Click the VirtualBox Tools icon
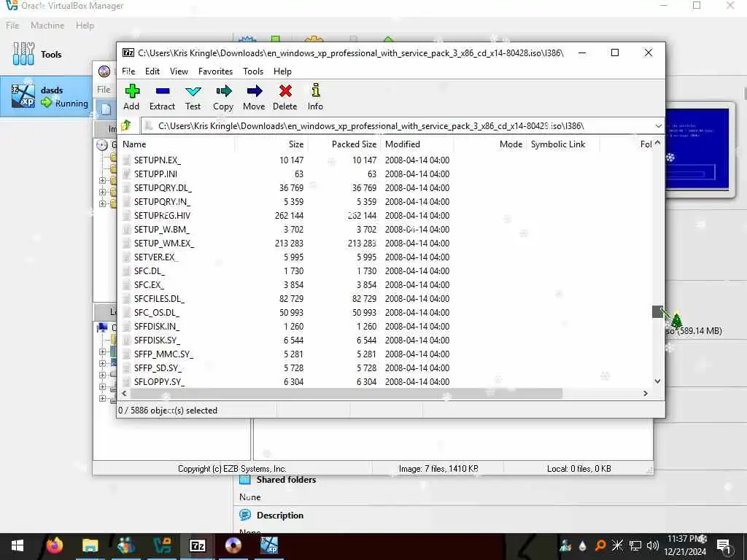This screenshot has width=747, height=560. pyautogui.click(x=23, y=53)
